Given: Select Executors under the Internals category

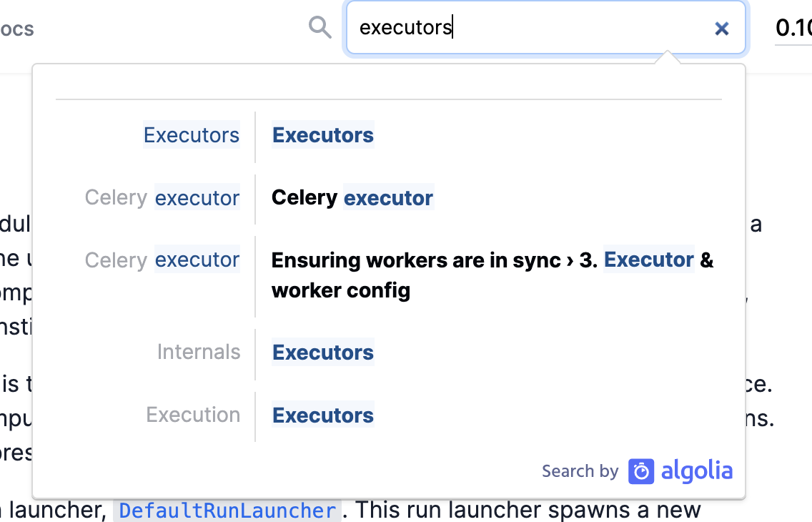Looking at the screenshot, I should 322,352.
